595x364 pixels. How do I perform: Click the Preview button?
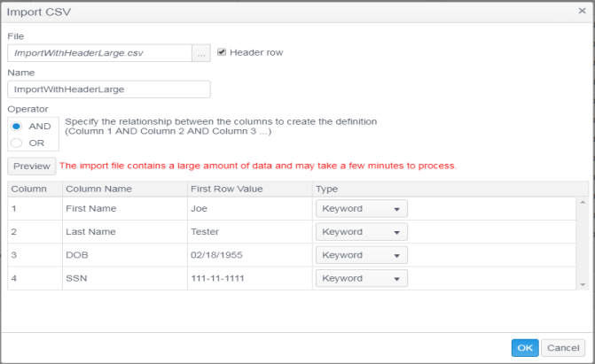click(x=31, y=166)
